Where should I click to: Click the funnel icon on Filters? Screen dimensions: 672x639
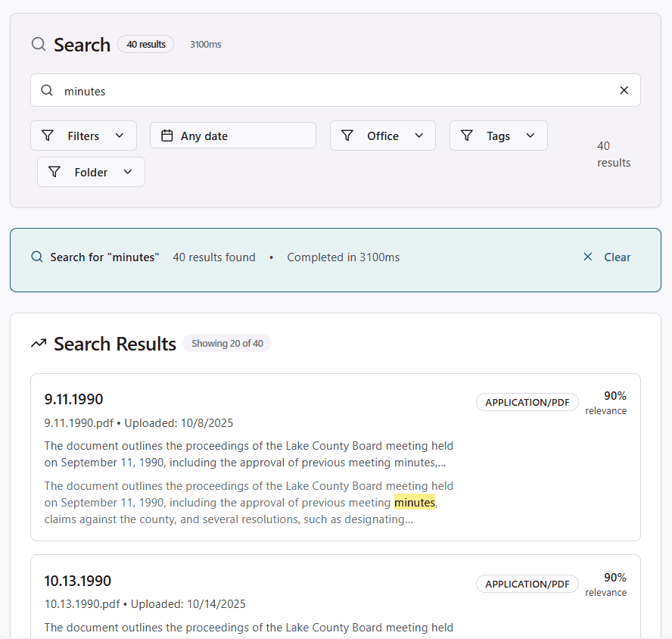pos(48,136)
